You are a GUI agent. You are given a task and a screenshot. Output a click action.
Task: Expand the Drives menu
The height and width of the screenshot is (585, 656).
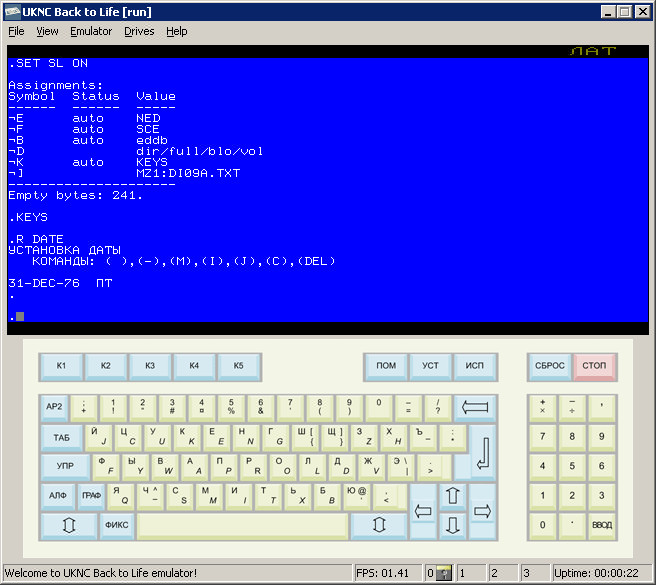point(139,31)
